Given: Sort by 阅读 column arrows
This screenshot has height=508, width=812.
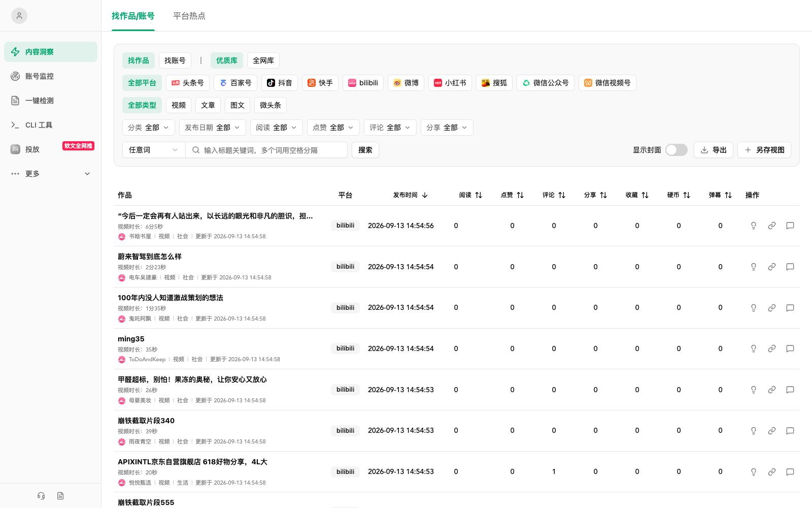Looking at the screenshot, I should [x=479, y=195].
